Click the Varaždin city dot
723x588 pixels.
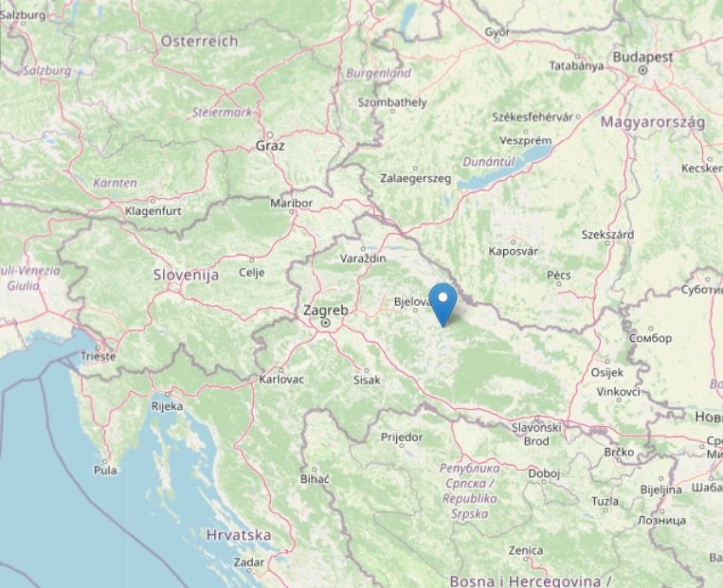click(363, 249)
